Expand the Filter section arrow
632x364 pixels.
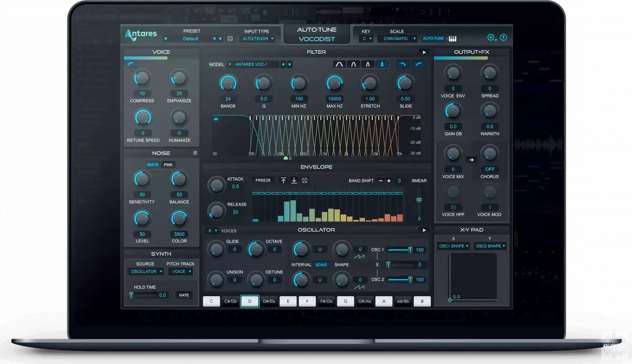[x=424, y=52]
